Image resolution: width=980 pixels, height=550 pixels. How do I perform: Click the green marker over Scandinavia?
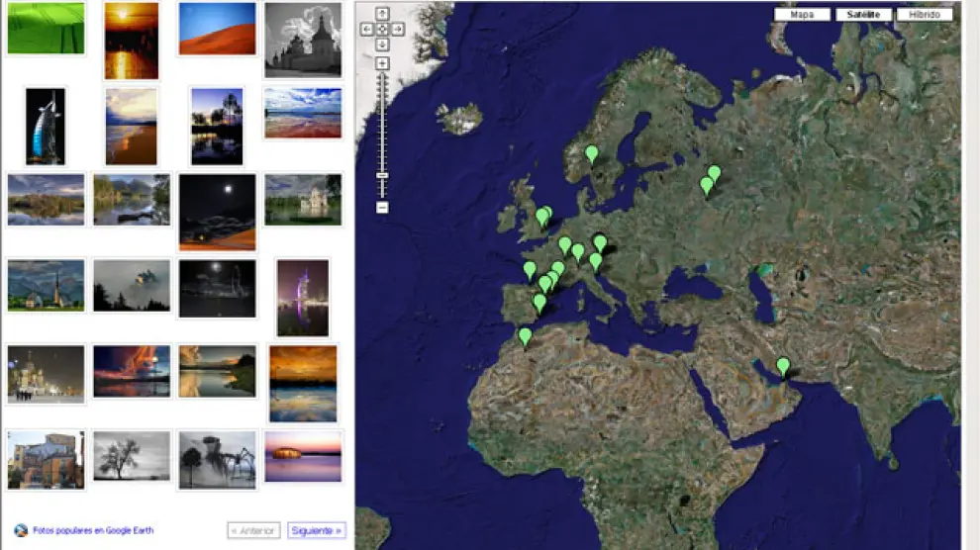click(x=592, y=154)
